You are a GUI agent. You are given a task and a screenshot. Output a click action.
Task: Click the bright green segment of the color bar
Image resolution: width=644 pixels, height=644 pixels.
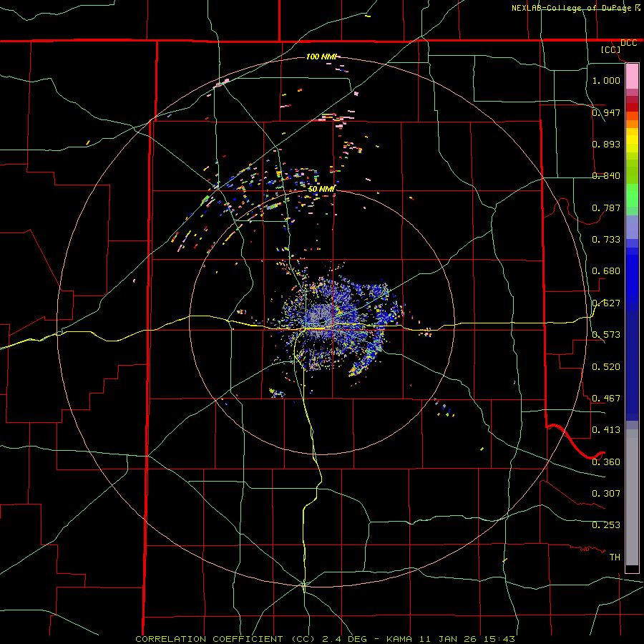(632, 195)
